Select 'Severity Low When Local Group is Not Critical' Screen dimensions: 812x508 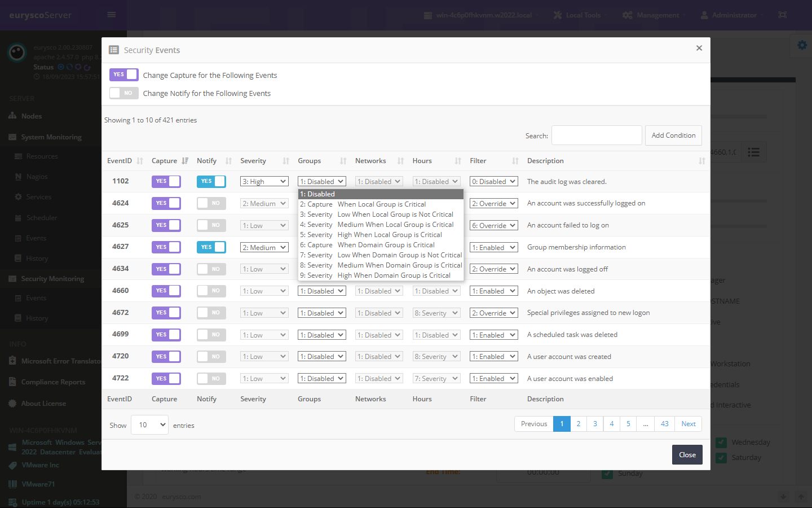[x=381, y=214]
